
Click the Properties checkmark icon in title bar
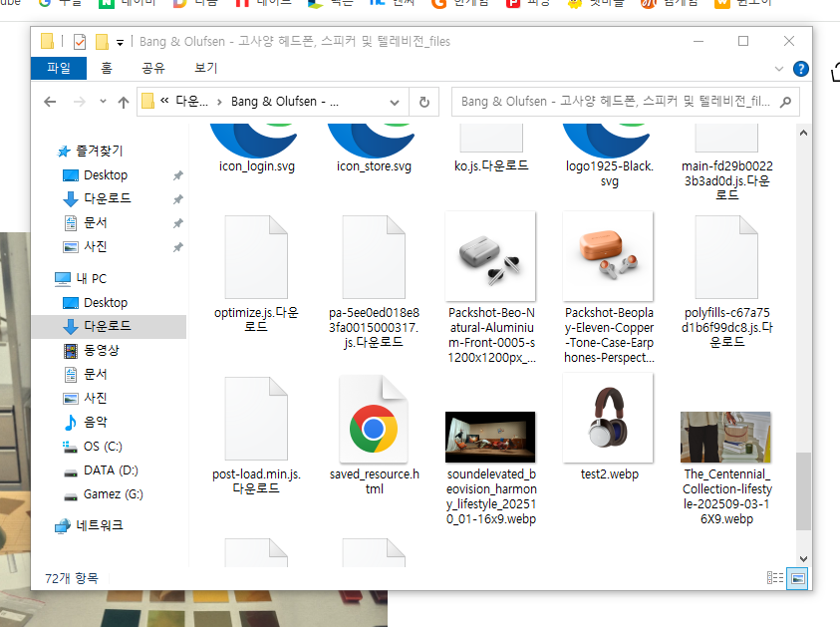[x=80, y=41]
